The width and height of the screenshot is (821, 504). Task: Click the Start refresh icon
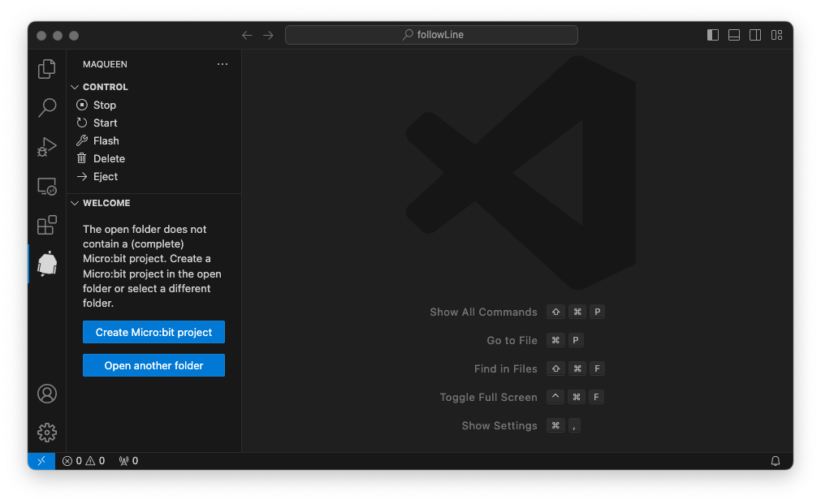coord(82,123)
